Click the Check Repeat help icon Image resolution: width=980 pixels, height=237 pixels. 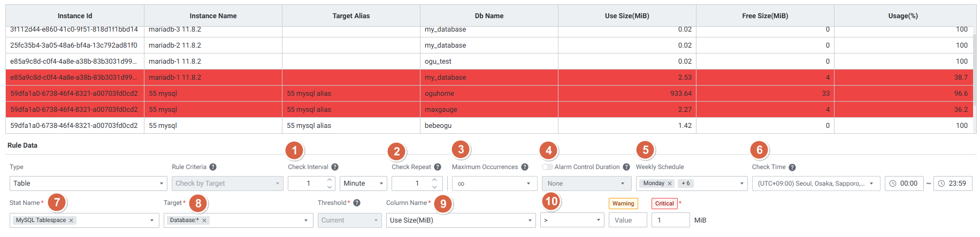coord(438,167)
